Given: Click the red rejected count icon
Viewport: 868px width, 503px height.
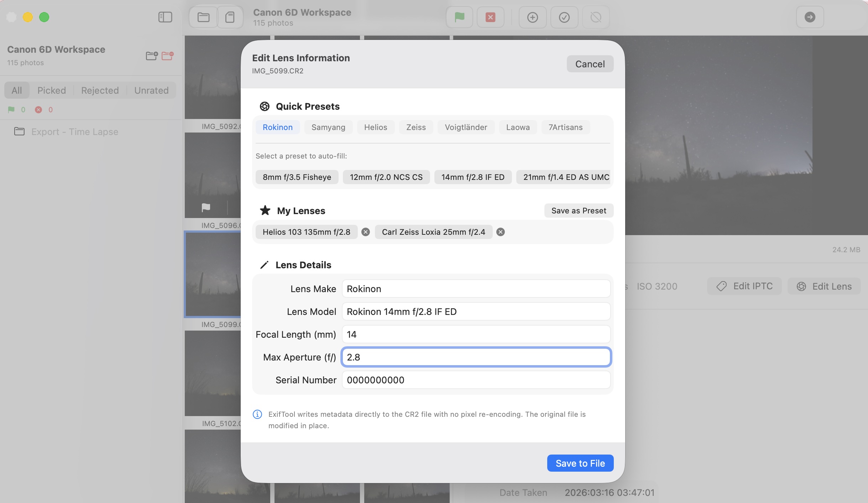Looking at the screenshot, I should pos(38,110).
